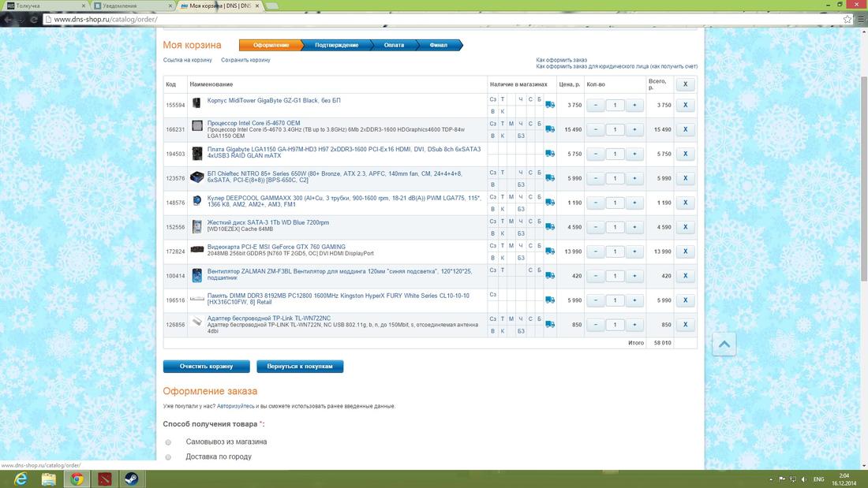868x488 pixels.
Task: Decrease quantity of Kingston HyperX memory
Action: click(596, 300)
